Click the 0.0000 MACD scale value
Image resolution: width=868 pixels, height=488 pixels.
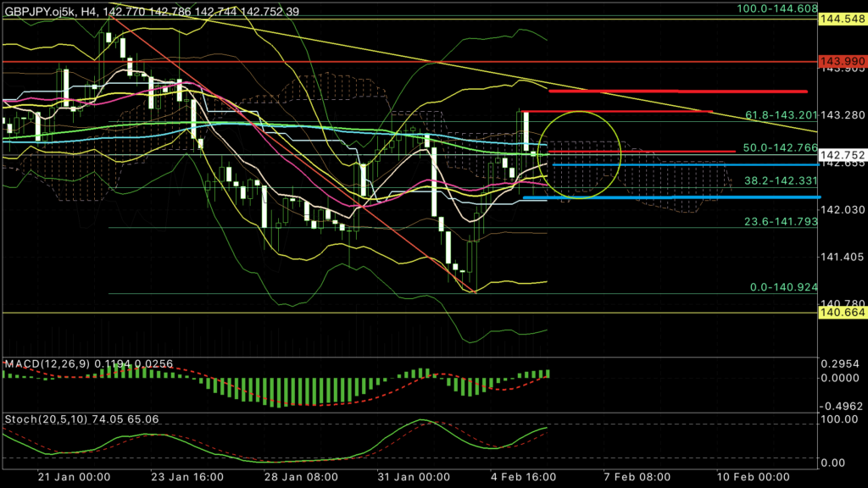[840, 378]
